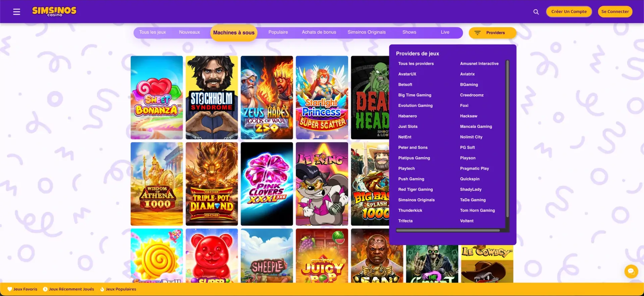Filter by Red Tiger Gaming
Screen dimensions: 644x296
(x=415, y=189)
